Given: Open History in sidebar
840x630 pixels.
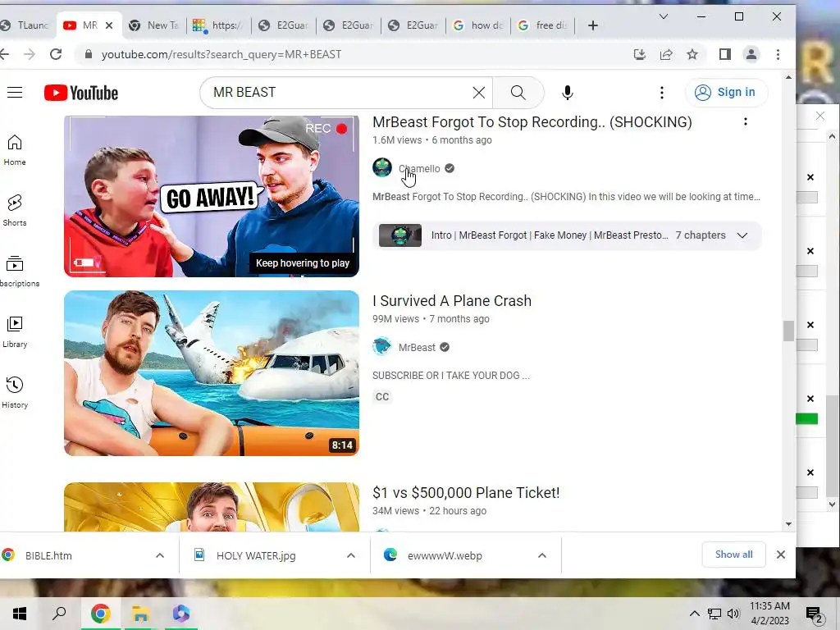Looking at the screenshot, I should pos(15,393).
